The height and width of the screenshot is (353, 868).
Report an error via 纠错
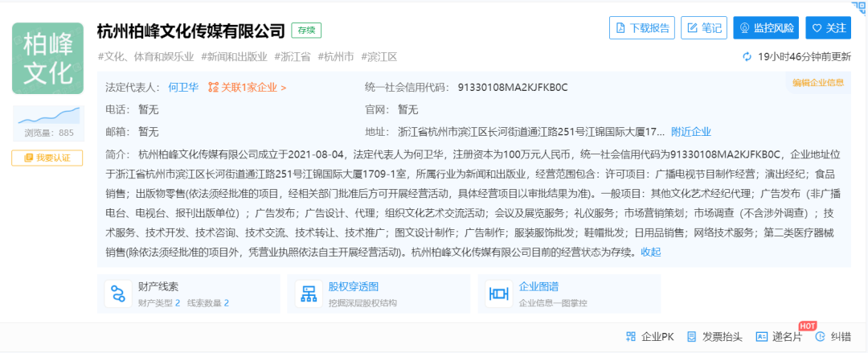tap(820, 337)
